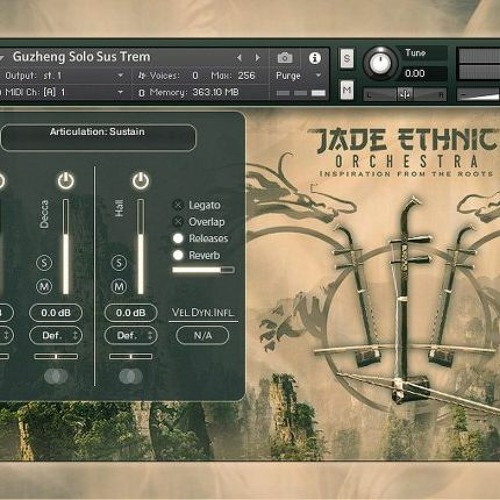
Task: Toggle power for the Hall mic
Action: point(141,181)
